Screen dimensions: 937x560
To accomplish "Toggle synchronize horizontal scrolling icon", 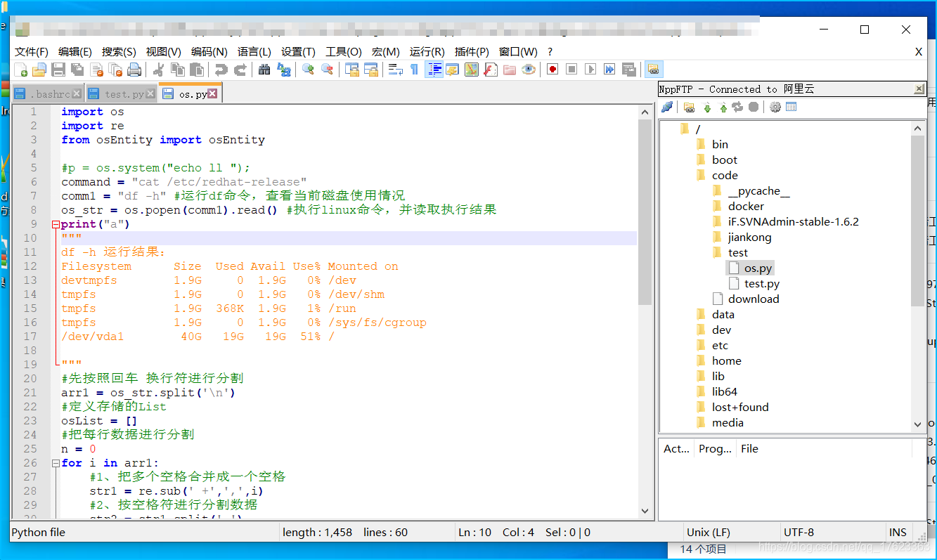I will 370,70.
